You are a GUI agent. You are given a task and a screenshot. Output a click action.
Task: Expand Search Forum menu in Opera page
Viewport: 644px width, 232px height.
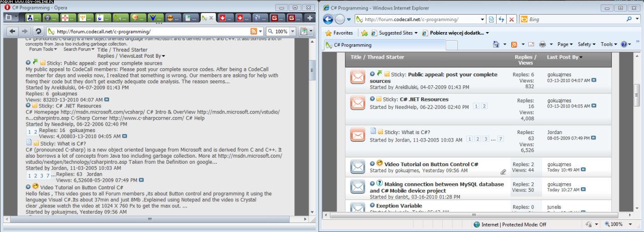coord(79,49)
